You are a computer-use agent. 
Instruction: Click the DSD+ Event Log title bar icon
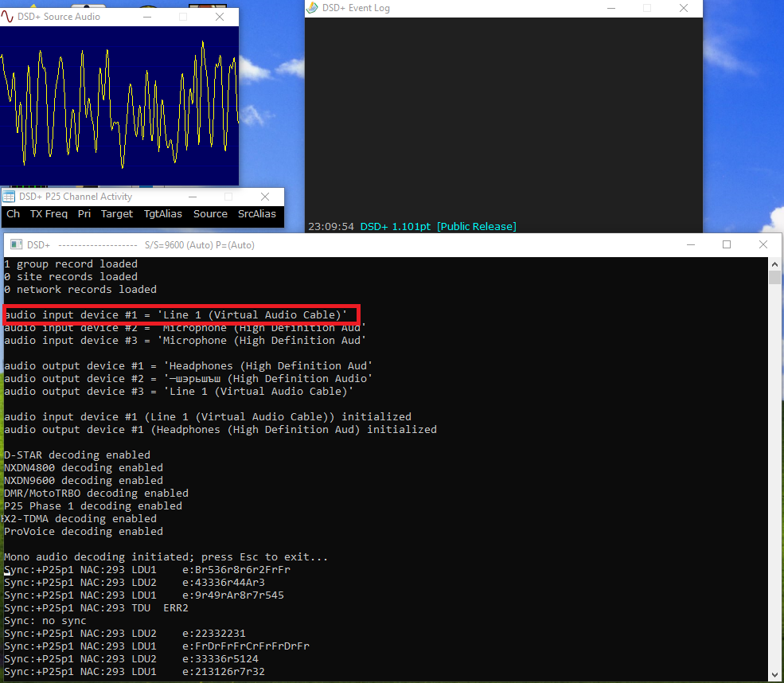(x=312, y=8)
